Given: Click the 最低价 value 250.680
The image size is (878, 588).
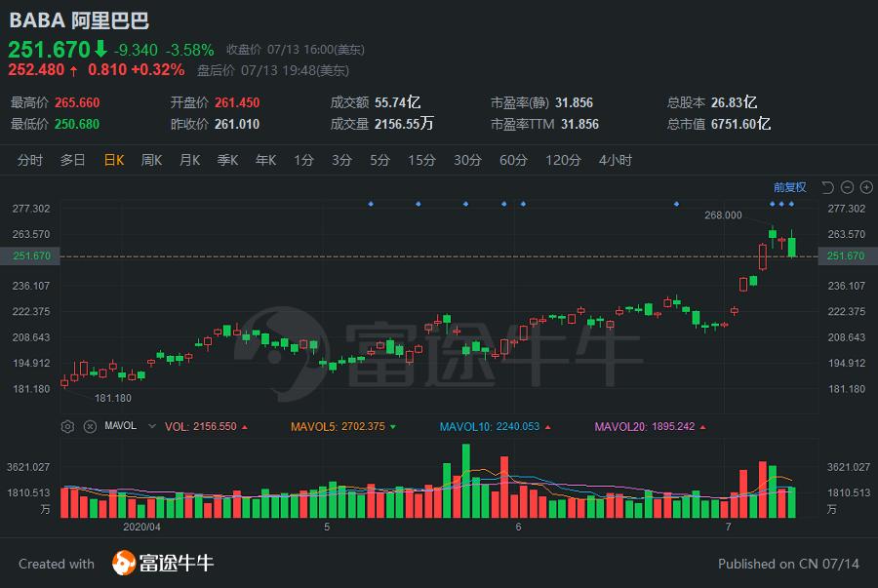Looking at the screenshot, I should (x=77, y=124).
